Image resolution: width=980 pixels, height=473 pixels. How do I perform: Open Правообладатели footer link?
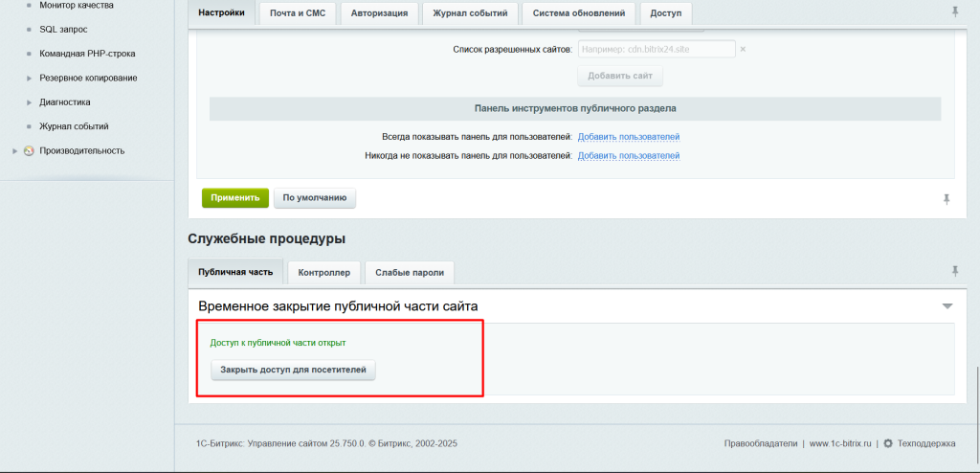tap(761, 443)
